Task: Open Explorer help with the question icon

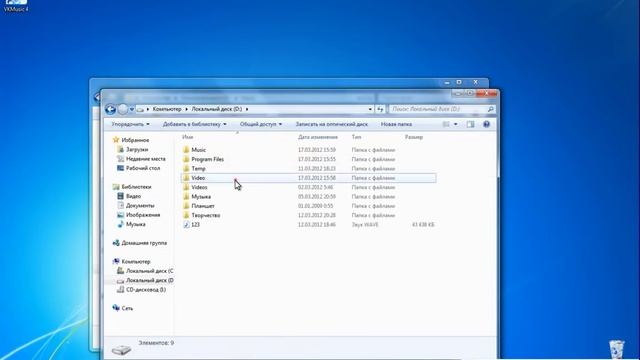Action: point(486,124)
